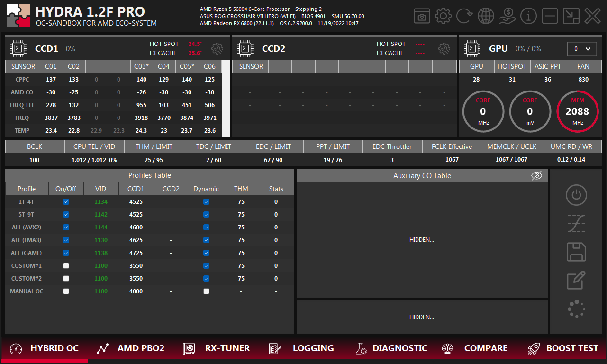Click the Dynamic column header
The height and width of the screenshot is (364, 607).
(x=206, y=189)
